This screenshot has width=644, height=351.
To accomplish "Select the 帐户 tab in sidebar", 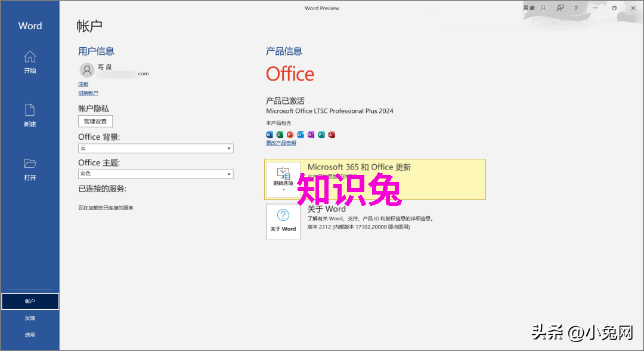I will pos(30,301).
